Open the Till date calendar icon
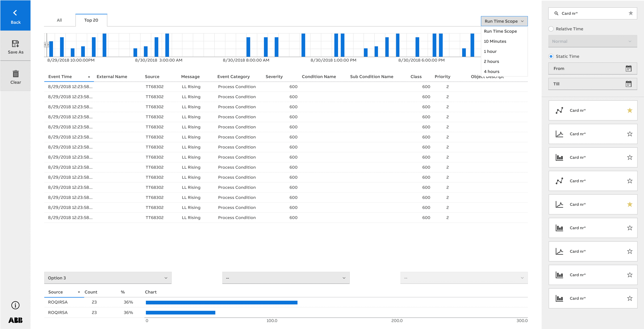 629,84
